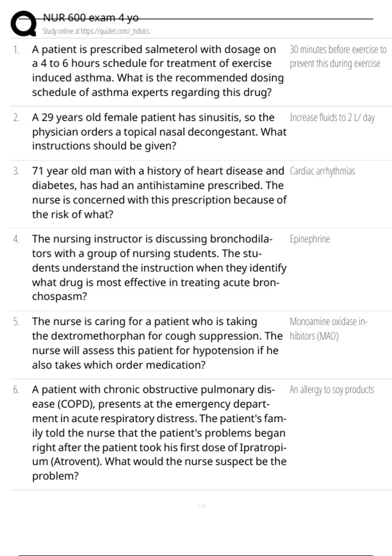Select the COPD Ipratropium question
Viewport: 392px width, 556px height.
click(x=159, y=432)
